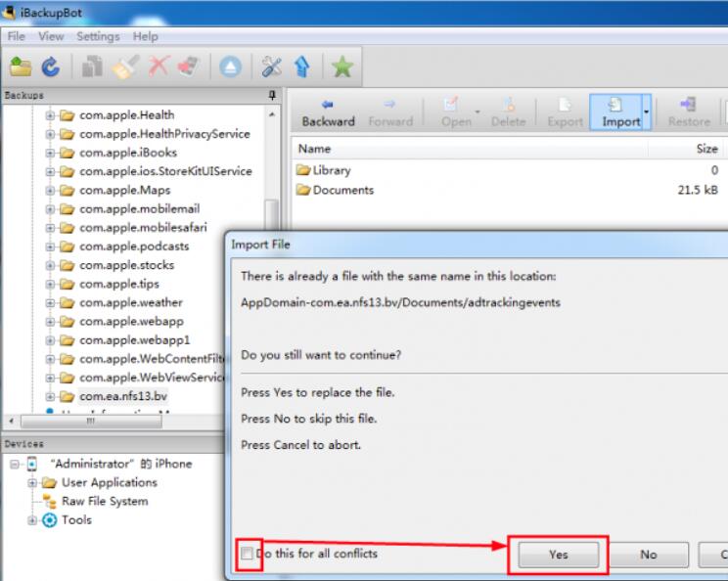The image size is (728, 581).
Task: Open the Help menu
Action: pos(146,36)
